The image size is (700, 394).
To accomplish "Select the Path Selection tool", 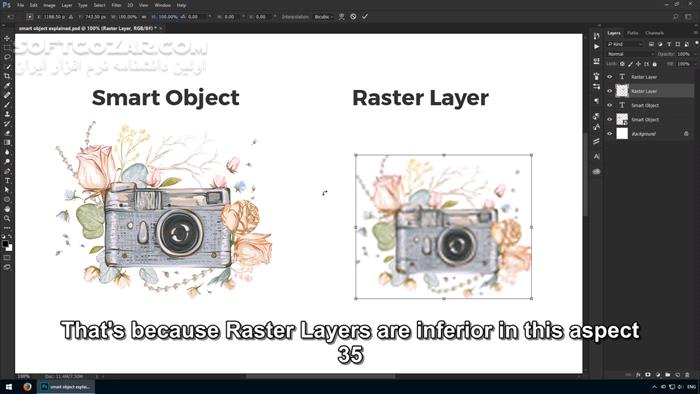I will tap(7, 190).
